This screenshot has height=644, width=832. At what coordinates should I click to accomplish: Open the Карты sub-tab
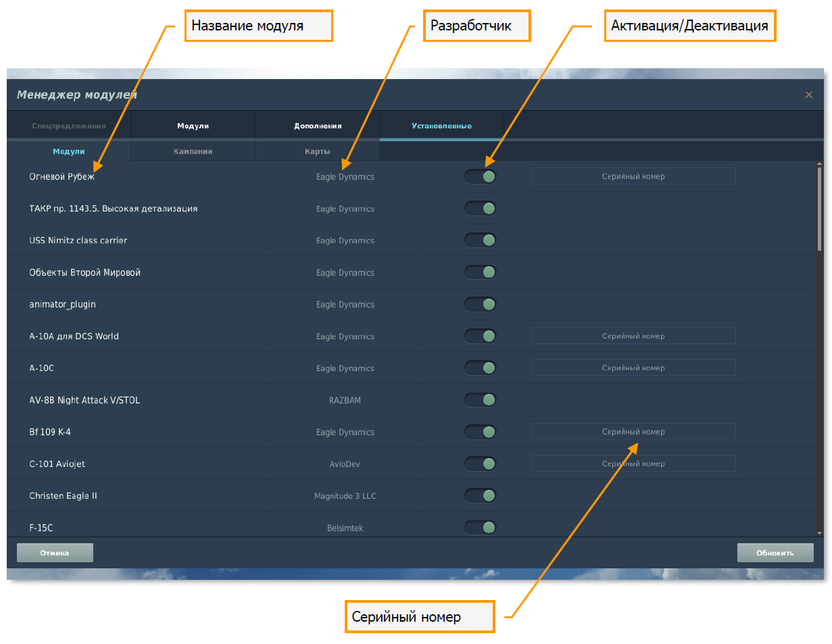tap(318, 151)
